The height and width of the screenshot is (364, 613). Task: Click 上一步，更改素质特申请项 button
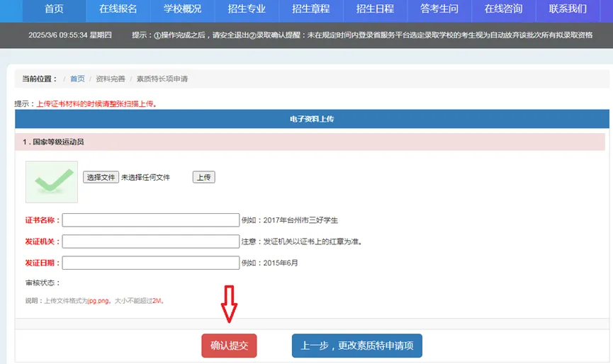point(356,346)
